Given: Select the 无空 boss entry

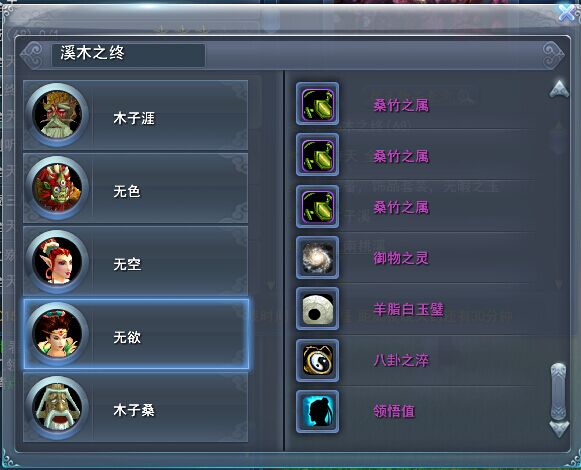Looking at the screenshot, I should coord(136,261).
